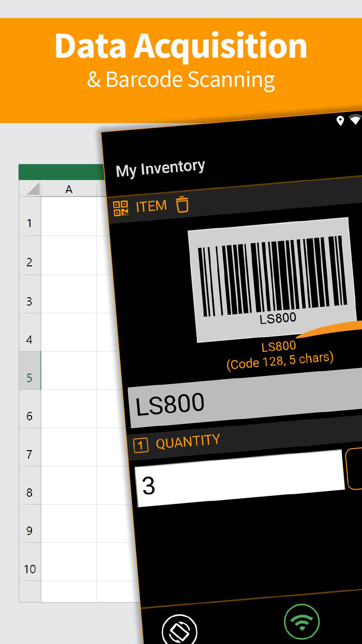Select row 10 header in spreadsheet
The width and height of the screenshot is (362, 644).
coord(30,562)
